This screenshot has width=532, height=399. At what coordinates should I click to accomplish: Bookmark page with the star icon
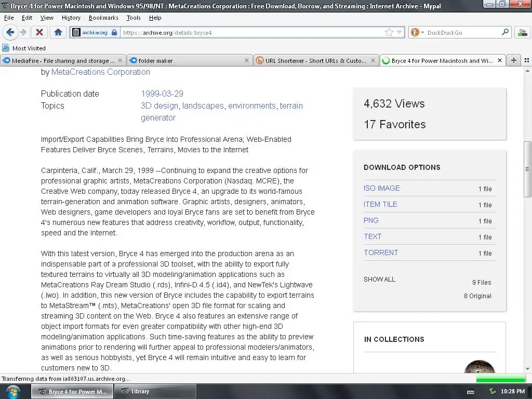(389, 32)
